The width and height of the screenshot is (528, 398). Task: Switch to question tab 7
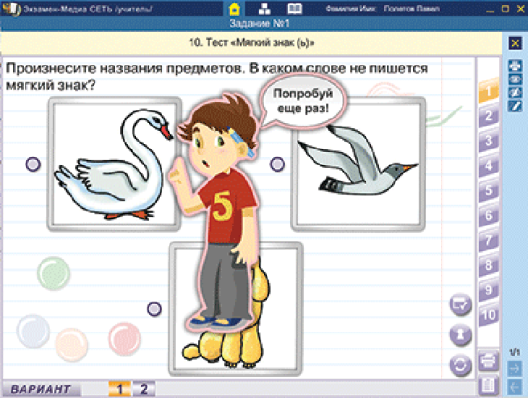pyautogui.click(x=489, y=240)
